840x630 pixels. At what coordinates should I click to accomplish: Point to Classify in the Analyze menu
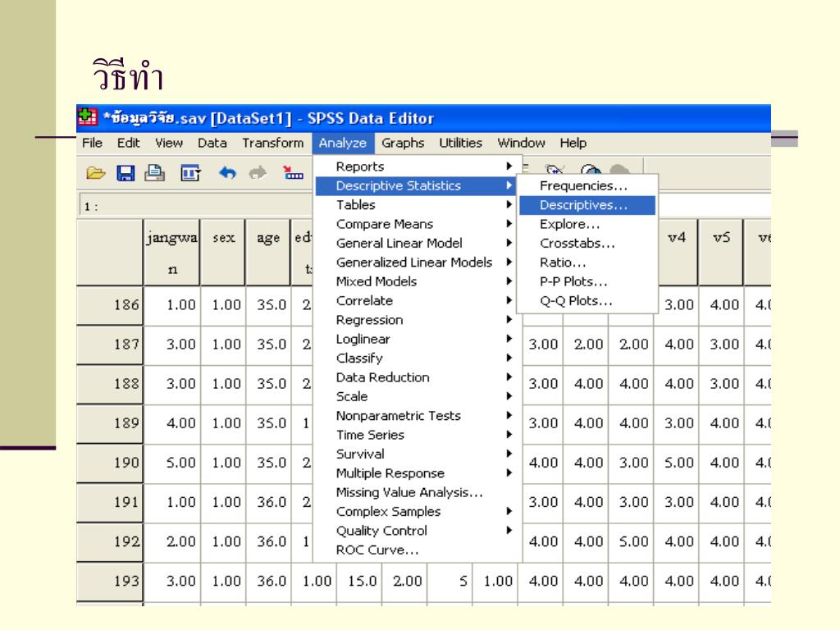pyautogui.click(x=415, y=358)
